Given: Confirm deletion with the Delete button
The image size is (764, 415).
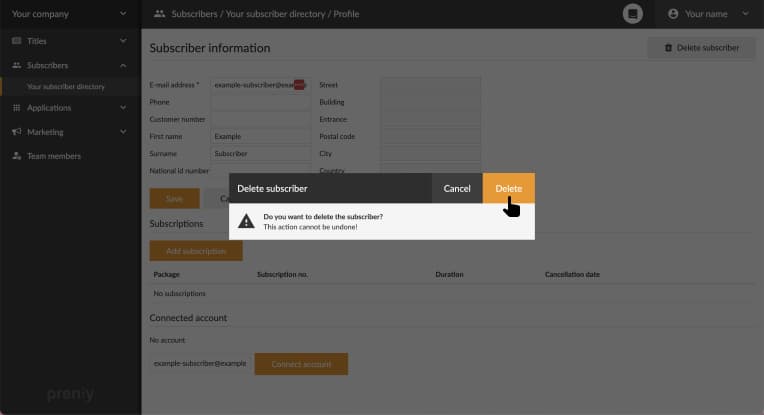Looking at the screenshot, I should [x=508, y=188].
